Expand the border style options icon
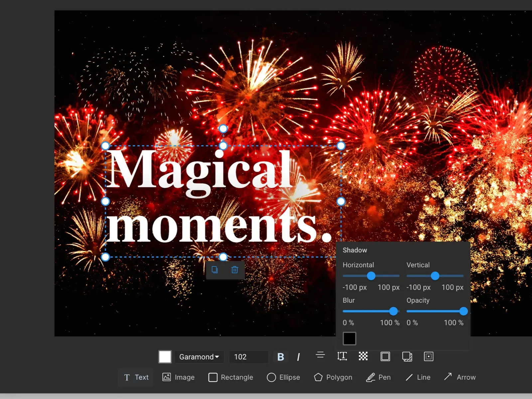 point(385,356)
